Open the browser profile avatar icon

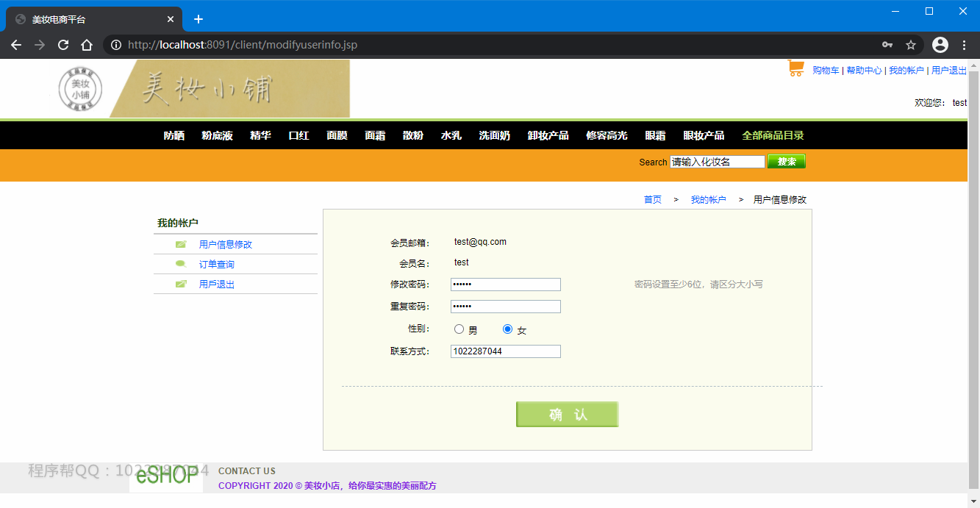940,44
